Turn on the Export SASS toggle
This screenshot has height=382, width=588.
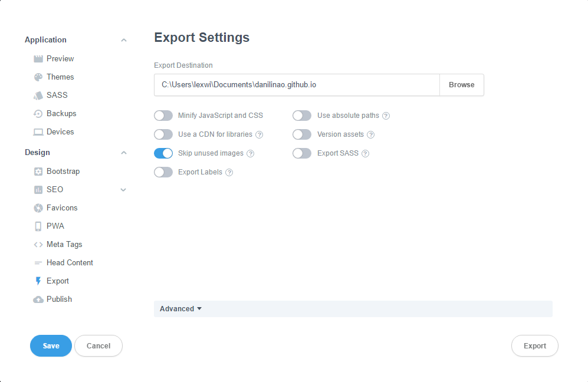coord(302,153)
